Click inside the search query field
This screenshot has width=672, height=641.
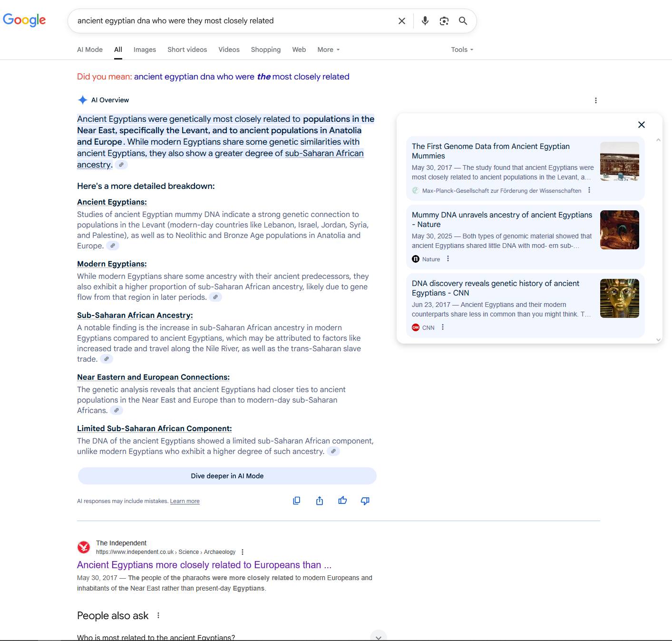pyautogui.click(x=233, y=21)
